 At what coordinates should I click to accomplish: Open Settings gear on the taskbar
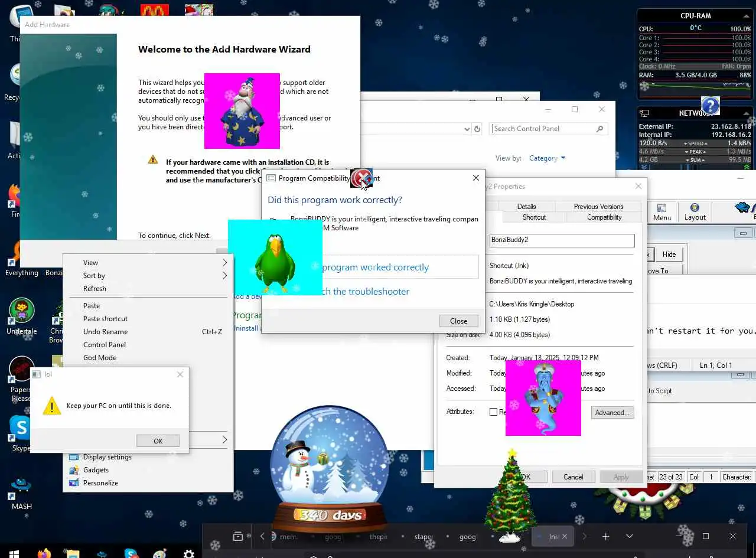point(188,554)
